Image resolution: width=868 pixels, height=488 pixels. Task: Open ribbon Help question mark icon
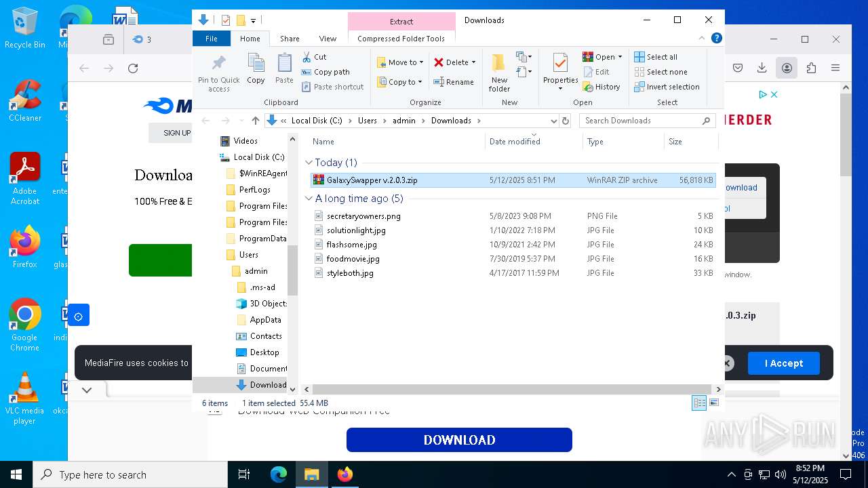point(716,39)
